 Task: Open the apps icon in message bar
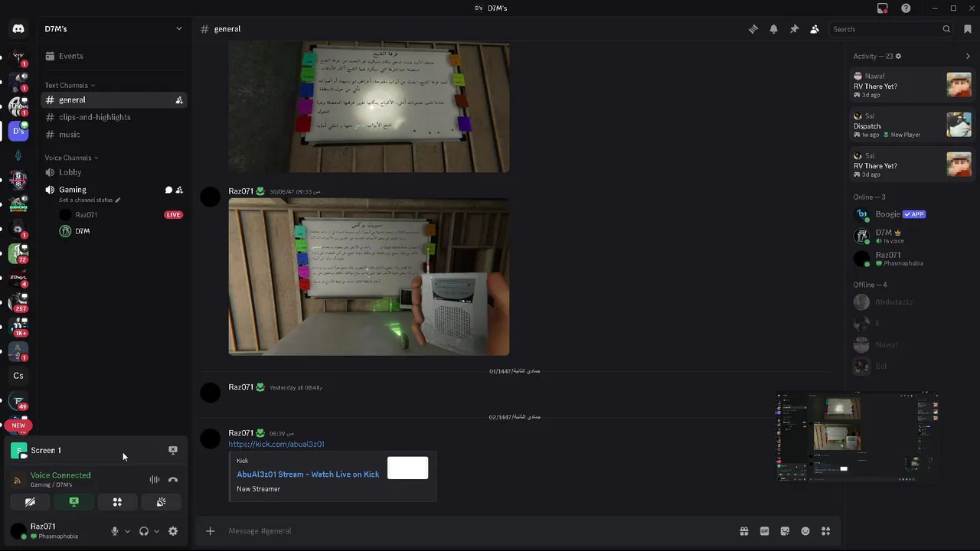click(x=825, y=531)
